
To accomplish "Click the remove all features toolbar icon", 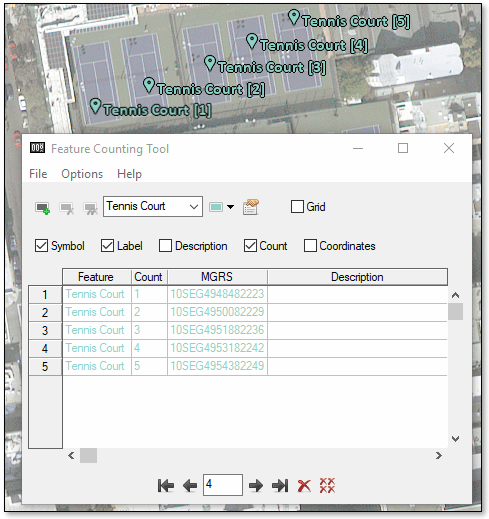I will click(x=90, y=208).
